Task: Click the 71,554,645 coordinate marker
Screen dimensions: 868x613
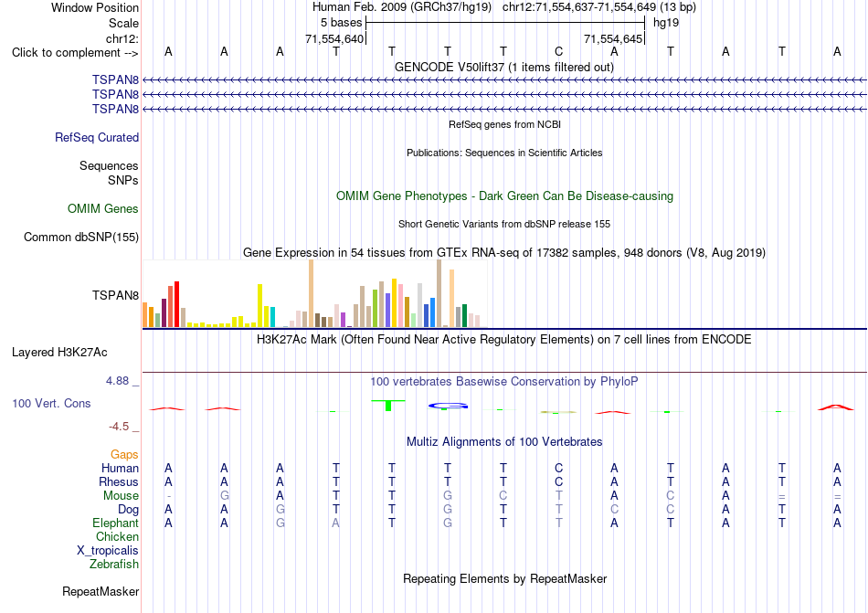Action: pyautogui.click(x=613, y=38)
